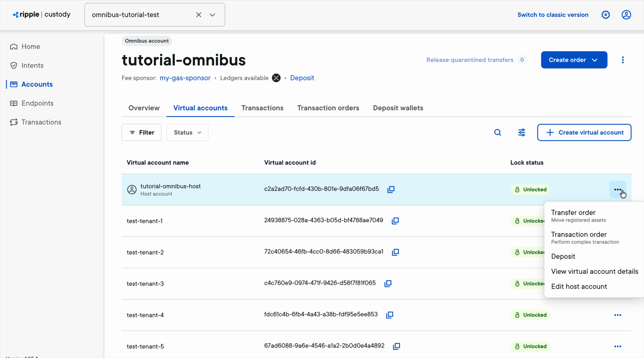This screenshot has height=358, width=644.
Task: Open the Transaction orders tab
Action: (328, 108)
